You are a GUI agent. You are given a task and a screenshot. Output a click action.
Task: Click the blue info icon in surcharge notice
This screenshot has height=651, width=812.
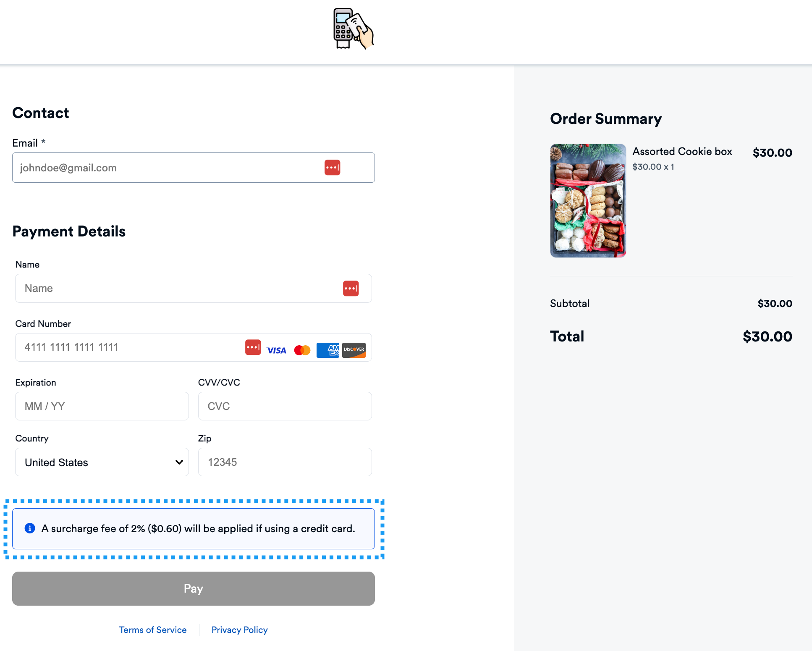click(30, 528)
